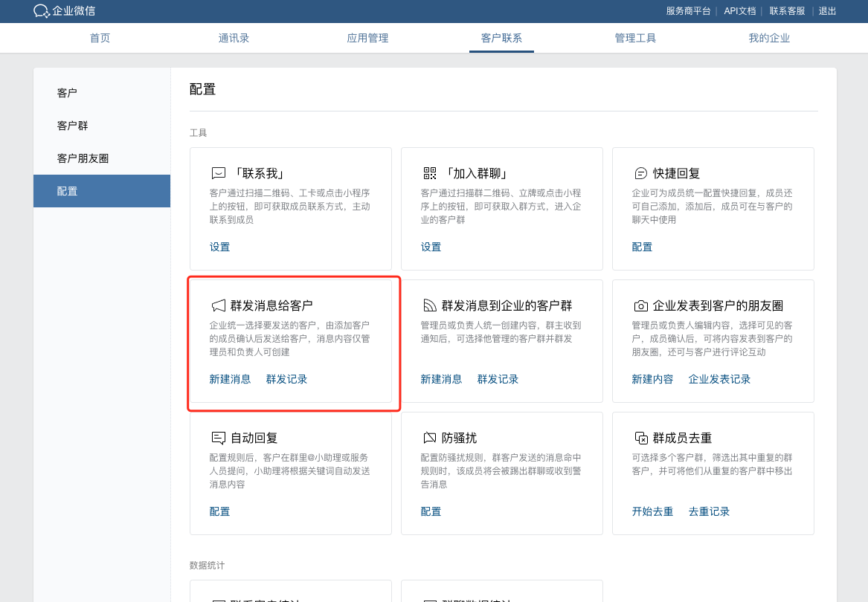This screenshot has height=602, width=868.
Task: Open the API文档 link
Action: coord(739,11)
